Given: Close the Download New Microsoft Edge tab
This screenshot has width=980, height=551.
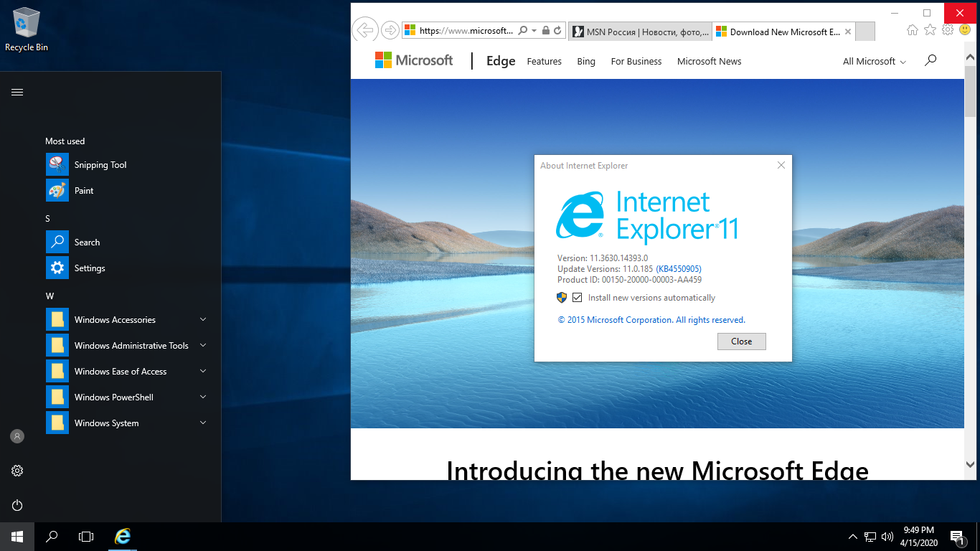Looking at the screenshot, I should [848, 32].
